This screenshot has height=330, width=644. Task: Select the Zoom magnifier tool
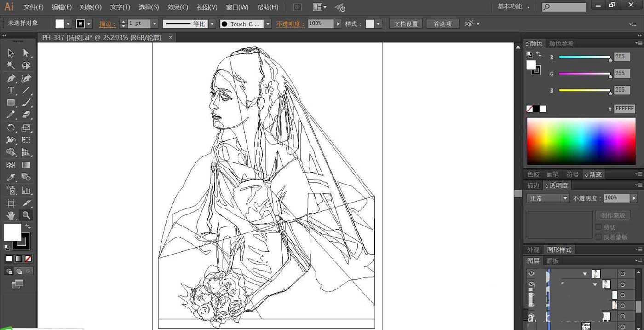(26, 215)
